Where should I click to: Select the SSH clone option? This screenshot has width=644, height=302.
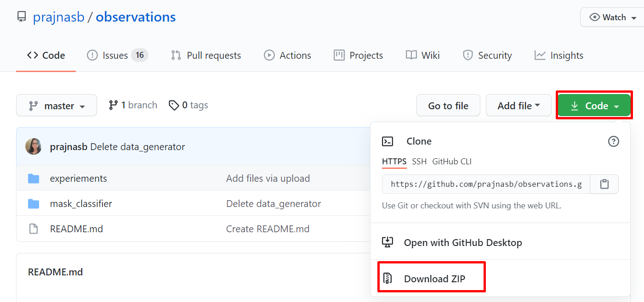pos(419,162)
